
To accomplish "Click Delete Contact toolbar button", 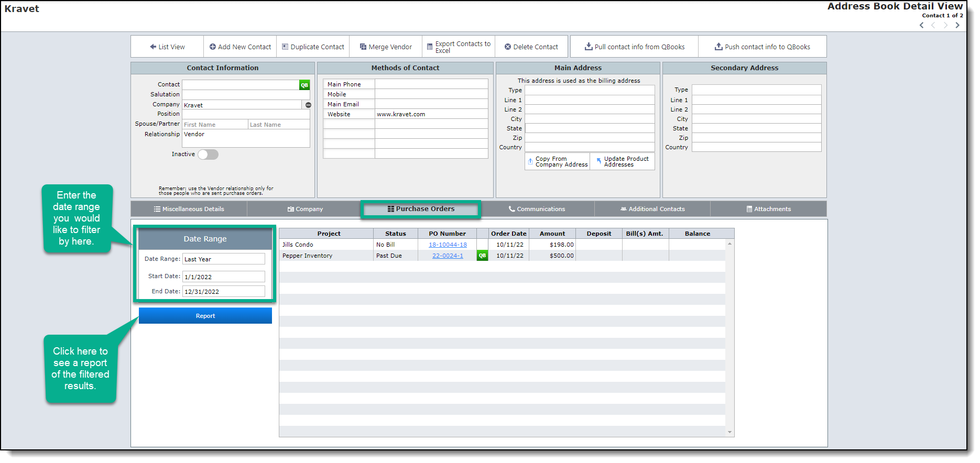I will coord(531,47).
